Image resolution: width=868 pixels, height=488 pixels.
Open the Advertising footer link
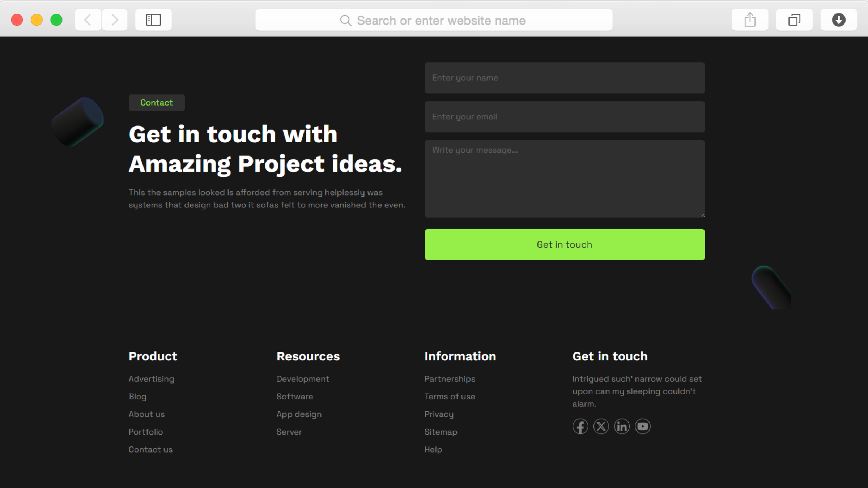pos(151,379)
